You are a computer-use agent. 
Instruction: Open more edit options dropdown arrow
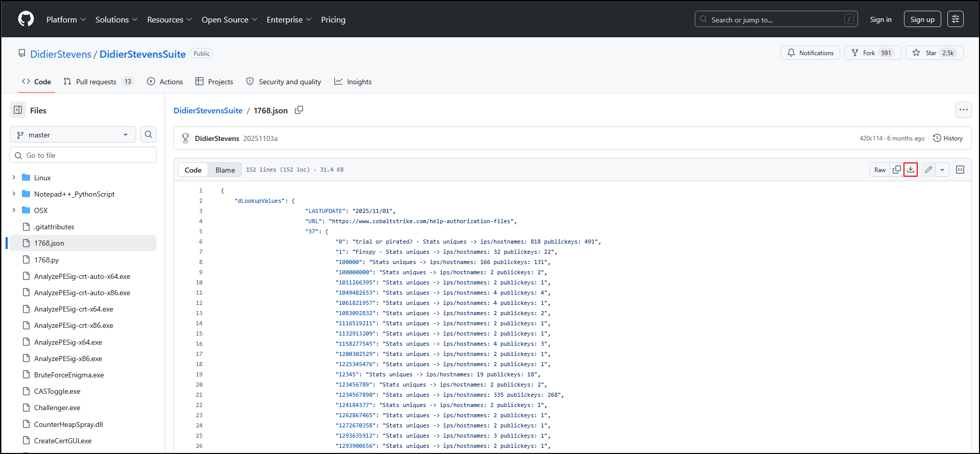point(942,170)
